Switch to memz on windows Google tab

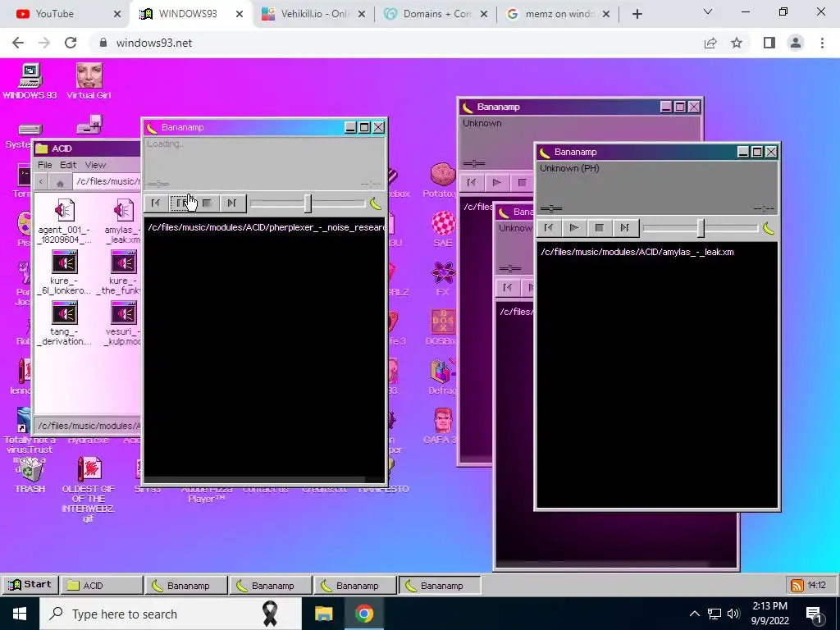(558, 14)
